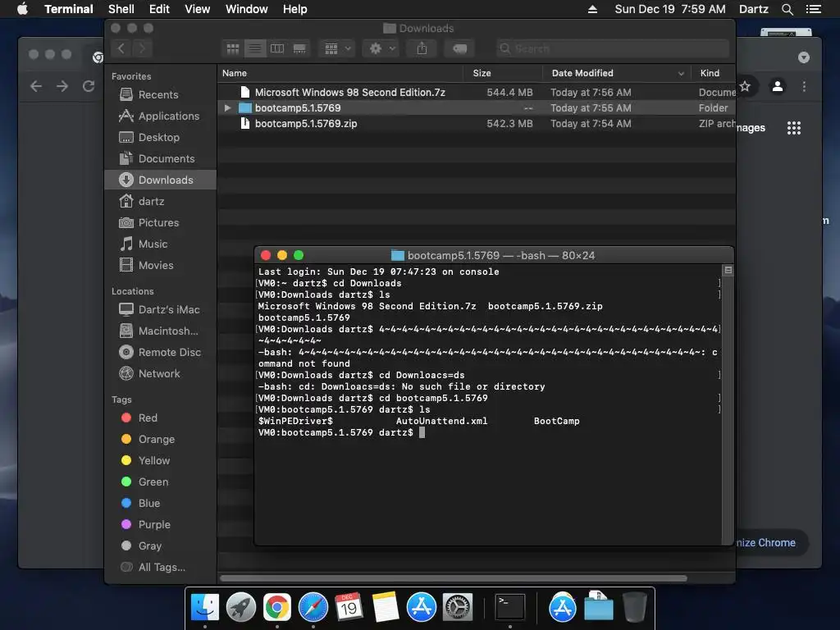The height and width of the screenshot is (630, 840).
Task: Filter by the Gray tag
Action: (x=160, y=546)
